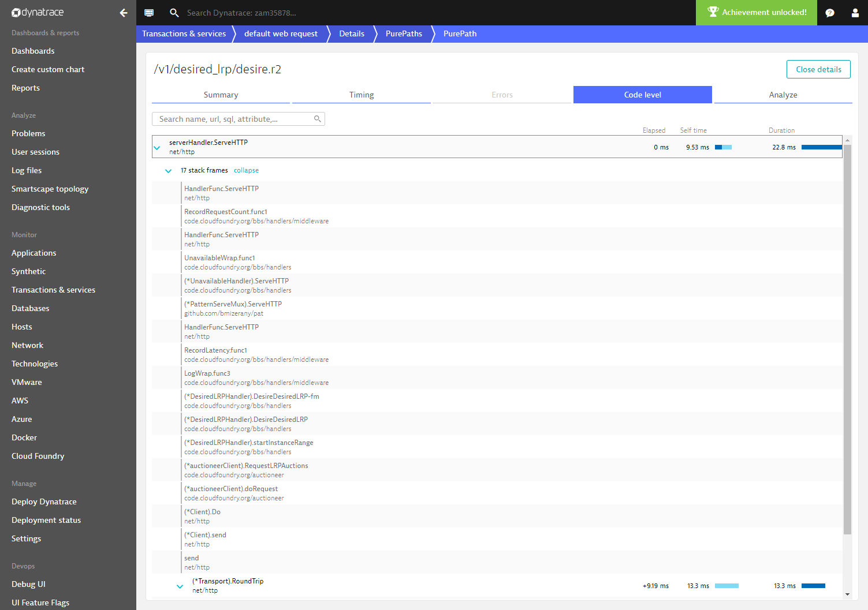Open Hosts in sidebar
Image resolution: width=868 pixels, height=610 pixels.
pos(22,327)
